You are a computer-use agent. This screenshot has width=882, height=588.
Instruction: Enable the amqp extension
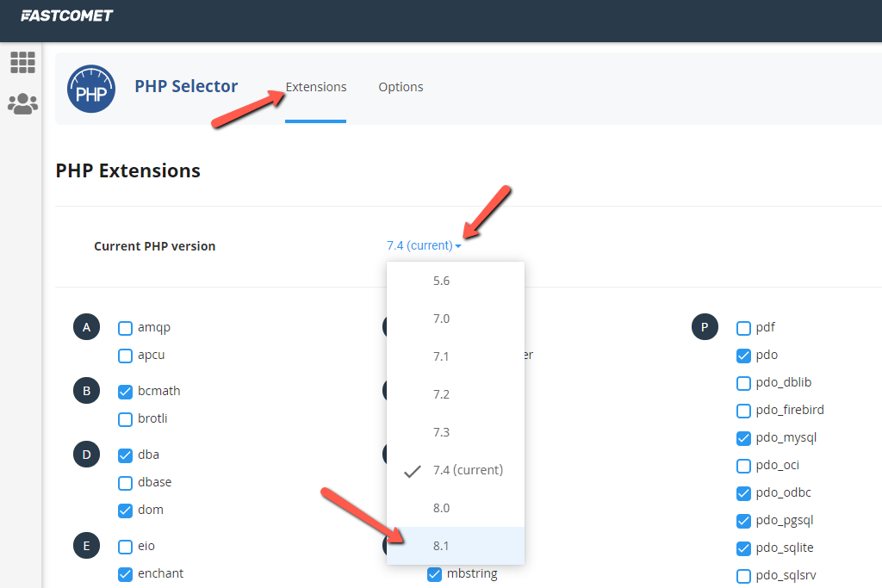(x=124, y=327)
